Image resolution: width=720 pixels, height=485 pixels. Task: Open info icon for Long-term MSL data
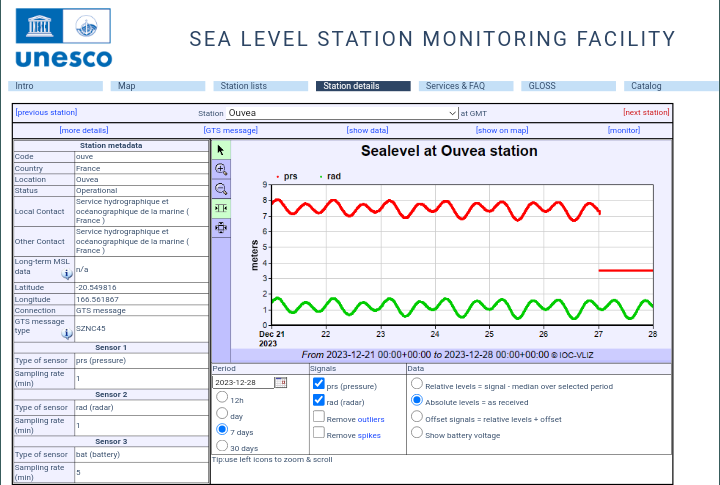67,274
